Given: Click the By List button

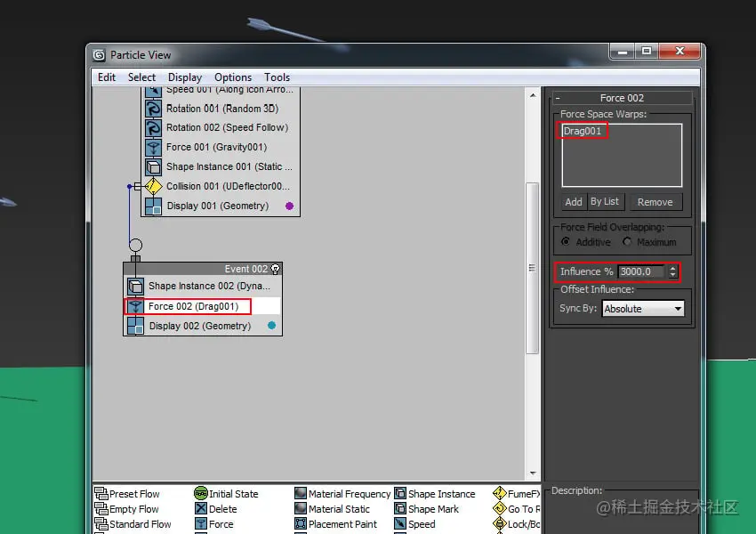Looking at the screenshot, I should coord(606,202).
